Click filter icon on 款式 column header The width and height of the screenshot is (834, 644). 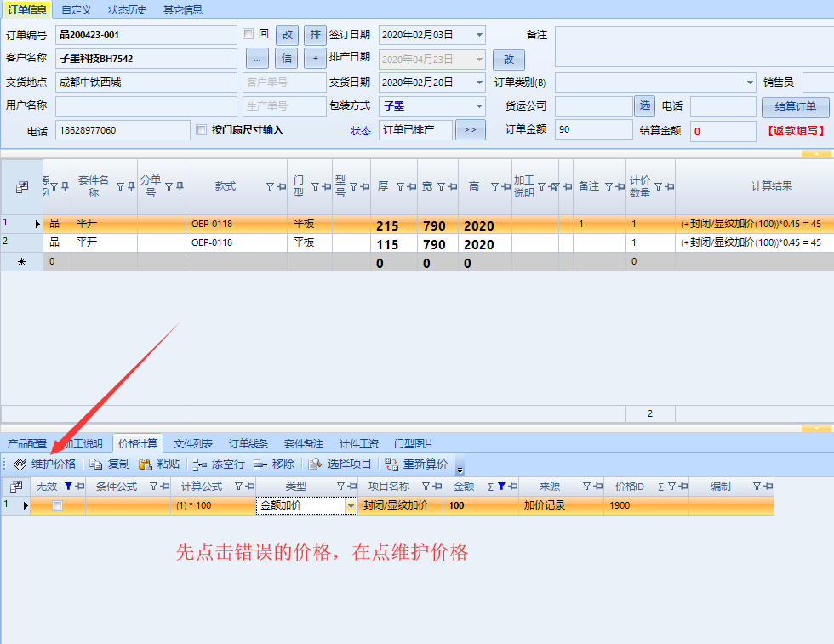point(270,186)
